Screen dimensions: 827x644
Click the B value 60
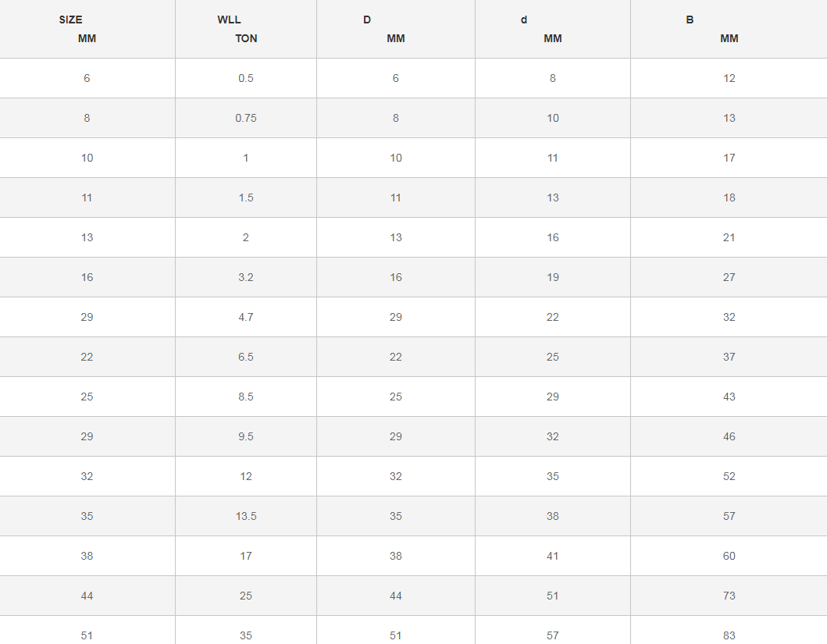729,556
